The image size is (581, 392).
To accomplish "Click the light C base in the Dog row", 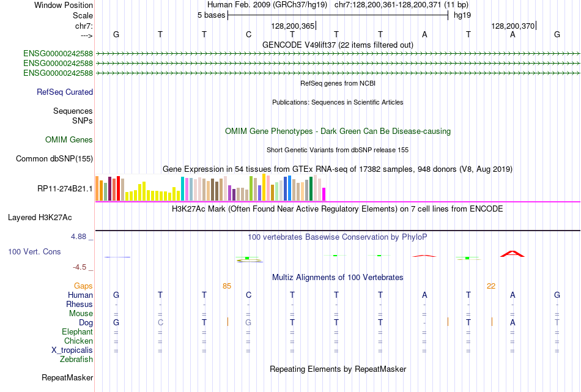I will [x=160, y=322].
